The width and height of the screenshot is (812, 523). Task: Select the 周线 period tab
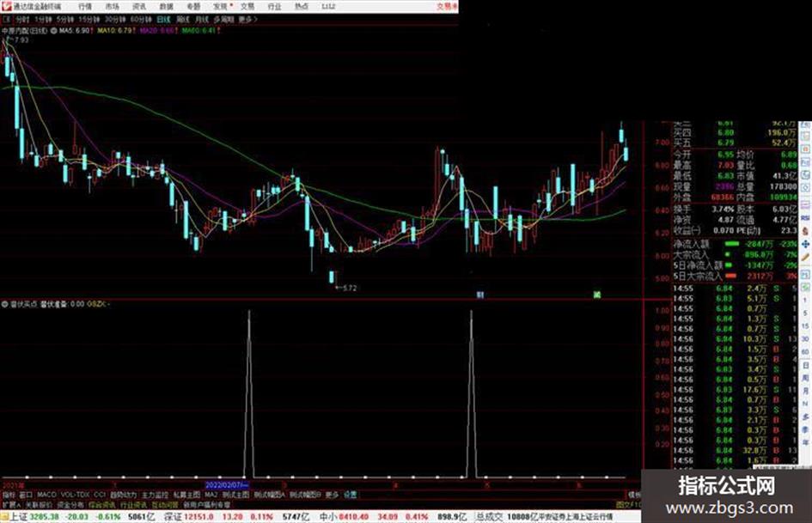tap(183, 20)
